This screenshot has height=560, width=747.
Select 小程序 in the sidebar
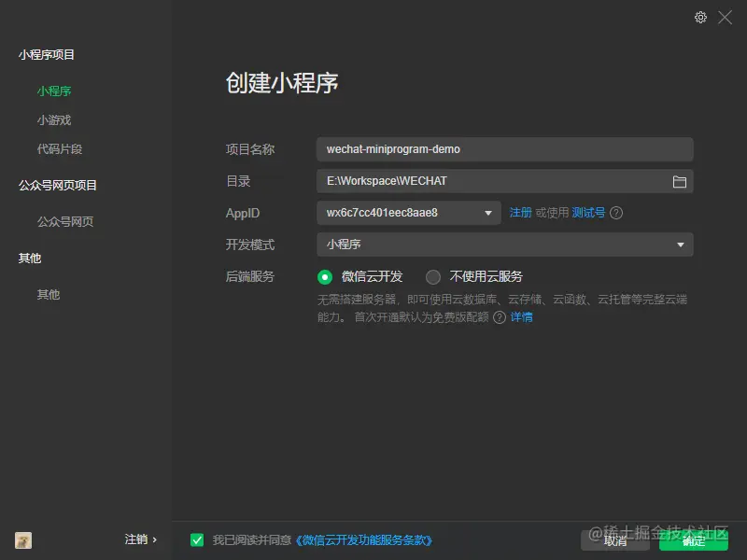(x=54, y=91)
